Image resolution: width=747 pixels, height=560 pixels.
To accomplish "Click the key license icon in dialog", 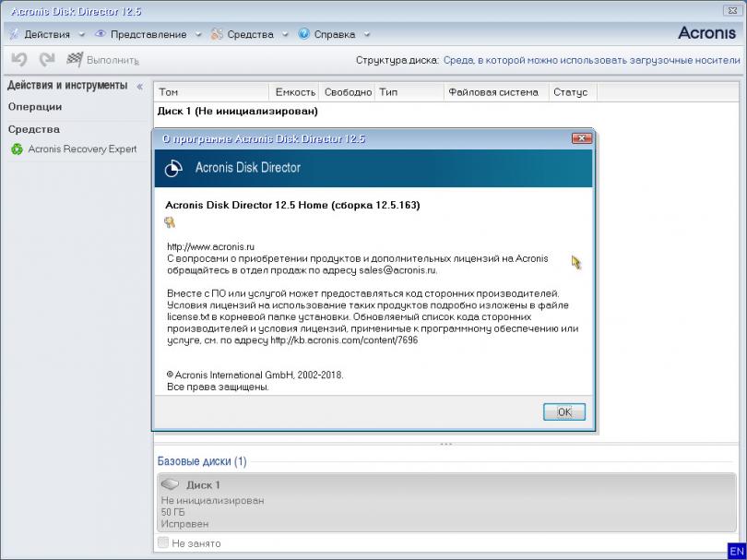I will [x=170, y=222].
